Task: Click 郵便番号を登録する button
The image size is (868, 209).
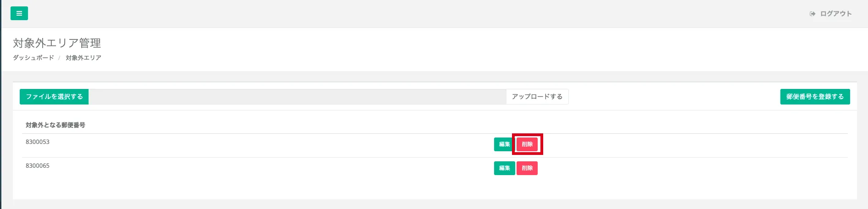Action: (x=815, y=97)
